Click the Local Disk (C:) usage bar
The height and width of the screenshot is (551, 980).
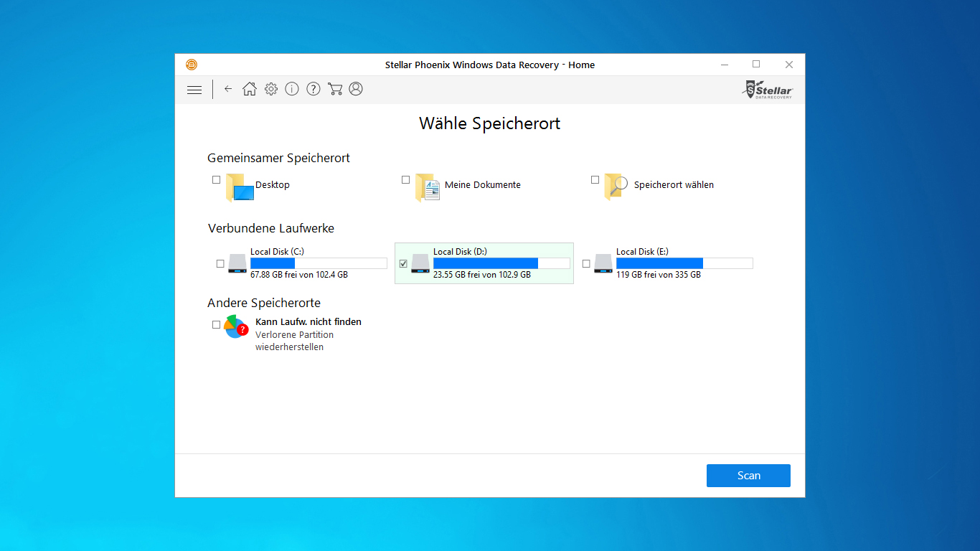pos(319,263)
